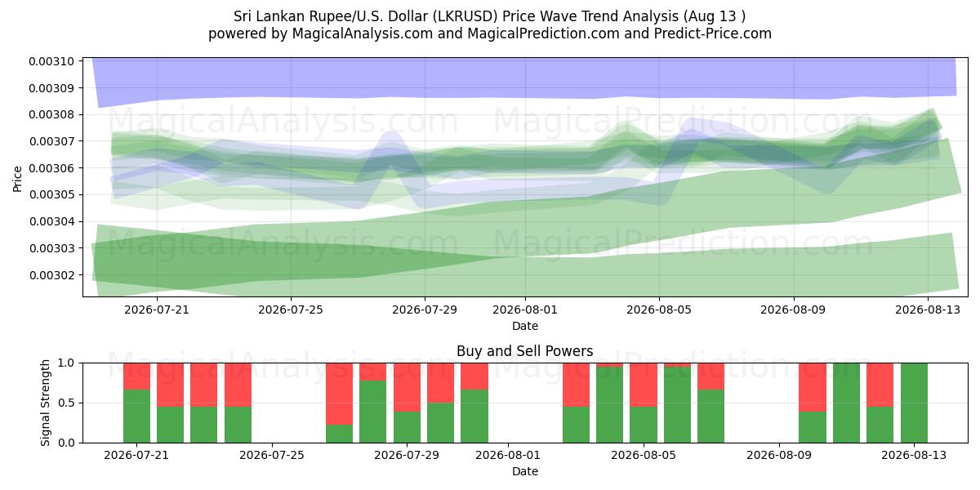Click 2026-07-29 on the Buy/Sell chart axis
Screen dimensions: 980x490
coord(407,456)
